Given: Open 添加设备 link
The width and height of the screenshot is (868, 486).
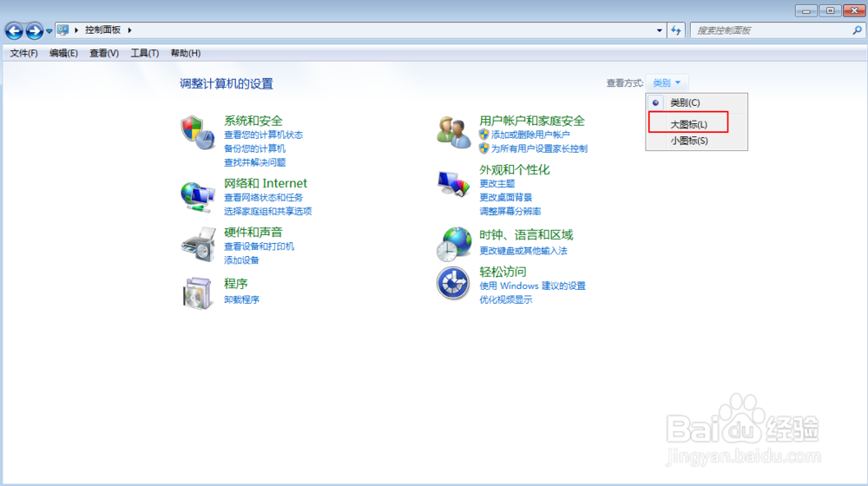Looking at the screenshot, I should click(x=241, y=259).
